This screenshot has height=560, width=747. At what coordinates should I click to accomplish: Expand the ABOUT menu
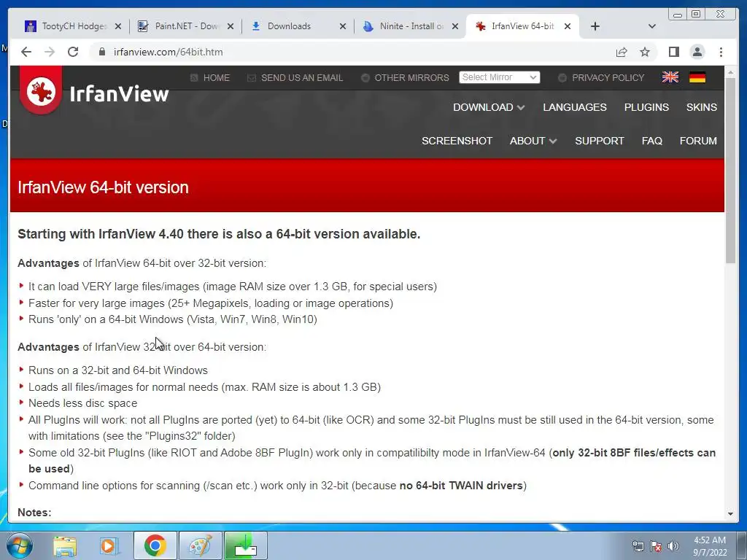(533, 141)
